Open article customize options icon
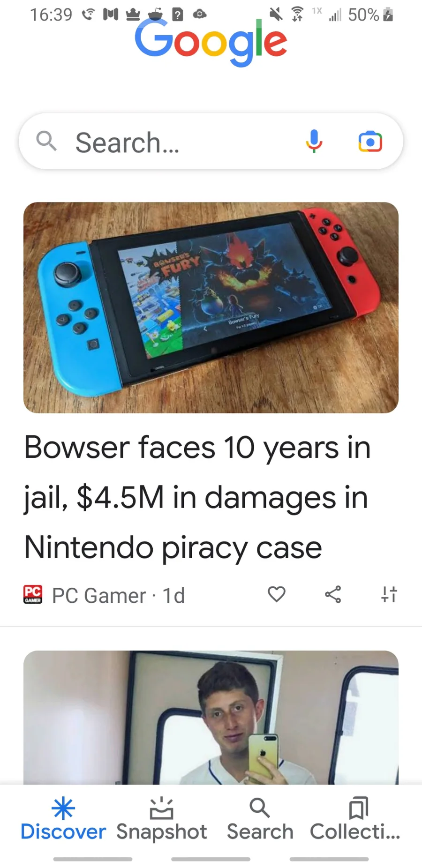The image size is (422, 868). tap(389, 594)
